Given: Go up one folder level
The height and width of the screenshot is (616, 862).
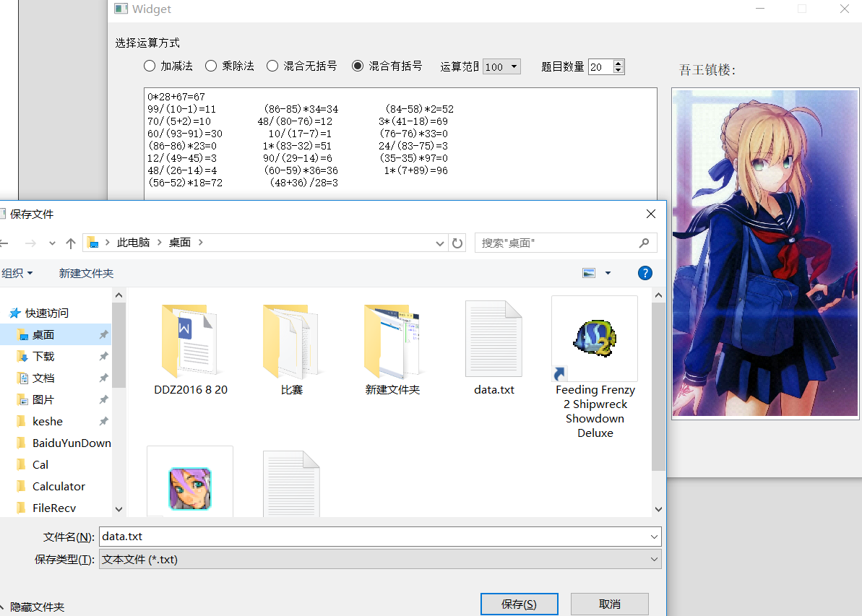Looking at the screenshot, I should coord(70,243).
